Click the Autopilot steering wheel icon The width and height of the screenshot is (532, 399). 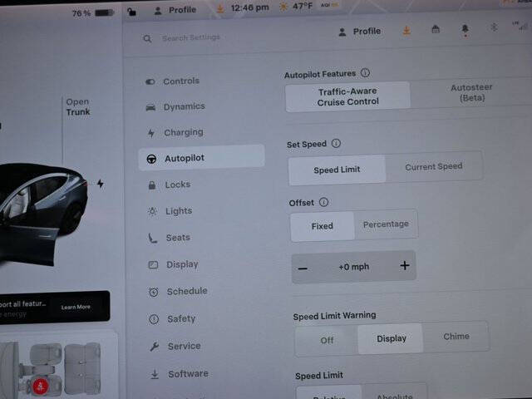151,159
